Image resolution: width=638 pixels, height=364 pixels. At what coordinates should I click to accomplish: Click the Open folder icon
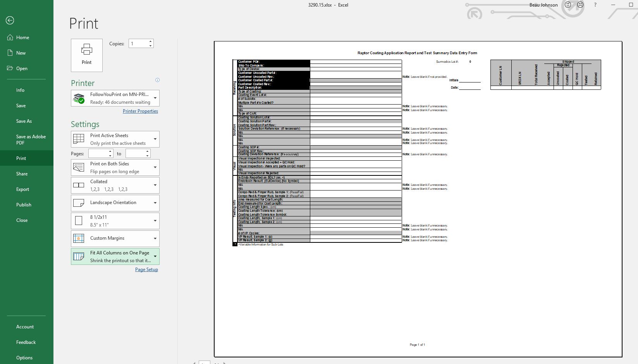point(10,69)
